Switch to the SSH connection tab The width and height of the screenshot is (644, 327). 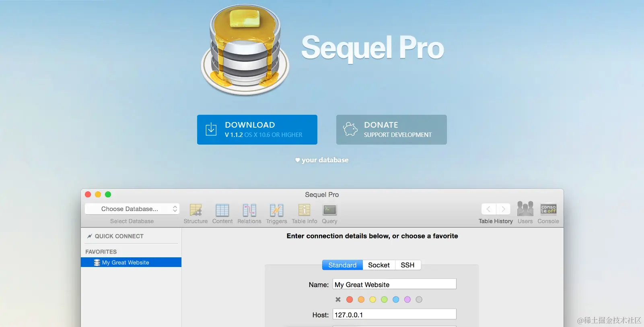[x=407, y=265]
